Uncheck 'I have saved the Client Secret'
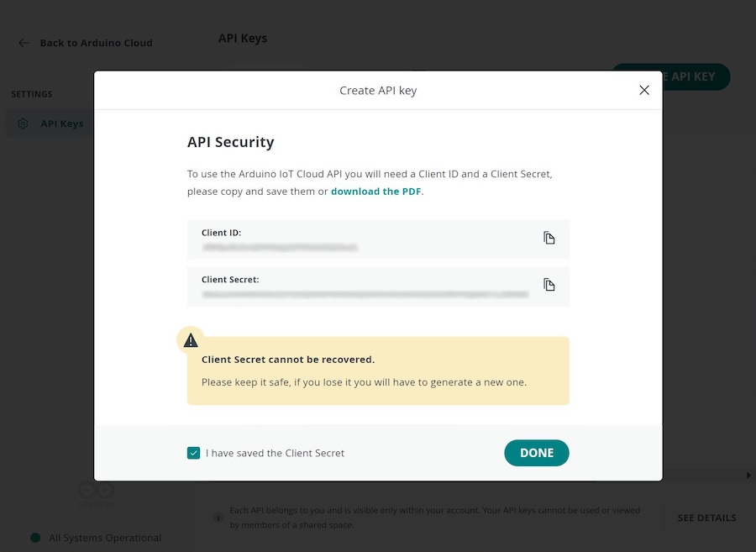This screenshot has width=756, height=552. (x=194, y=453)
